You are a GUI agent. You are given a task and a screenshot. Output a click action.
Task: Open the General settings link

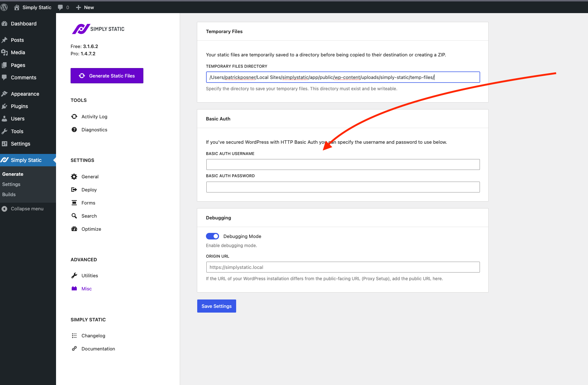[90, 176]
